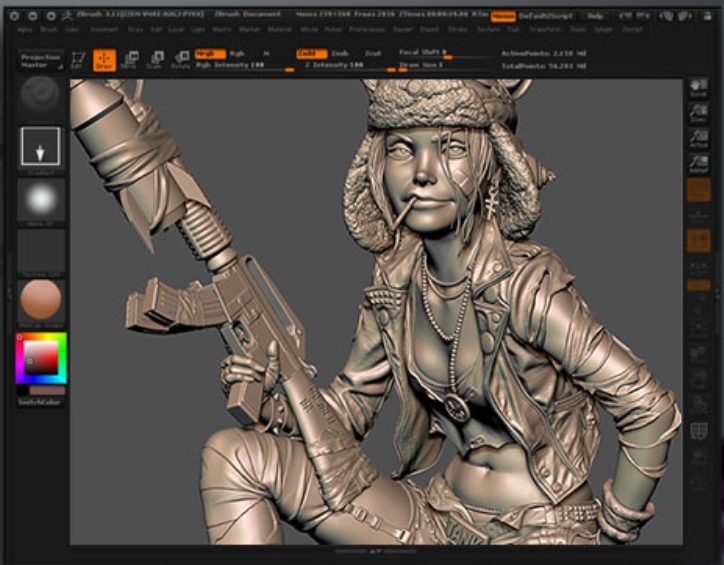Select the pinkish main color swatch
This screenshot has height=565, width=724.
tap(47, 391)
